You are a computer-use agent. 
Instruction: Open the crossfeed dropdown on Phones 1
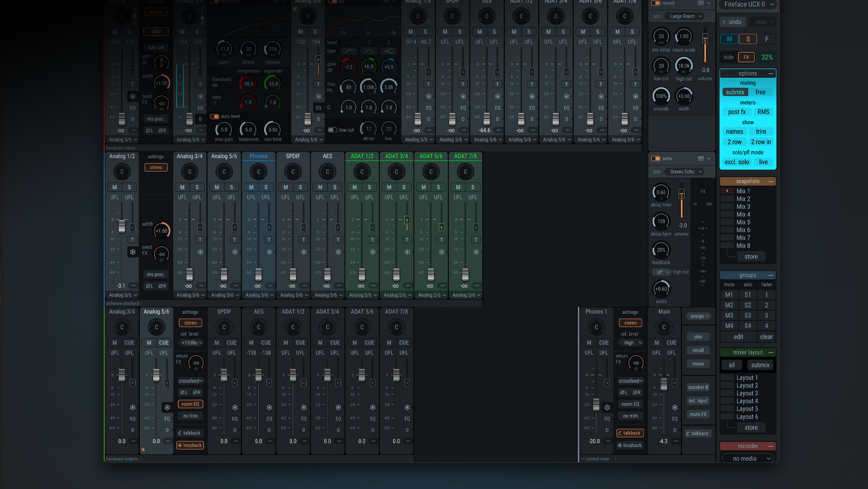630,381
